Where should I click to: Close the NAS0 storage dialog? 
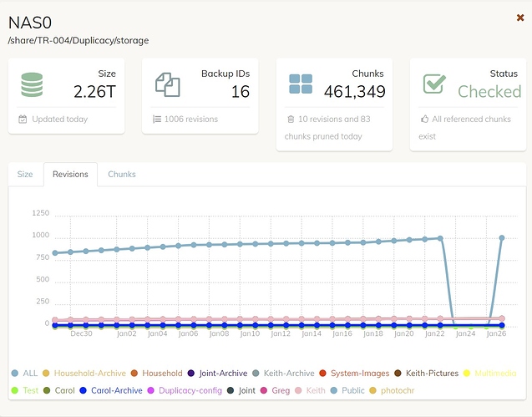point(520,18)
